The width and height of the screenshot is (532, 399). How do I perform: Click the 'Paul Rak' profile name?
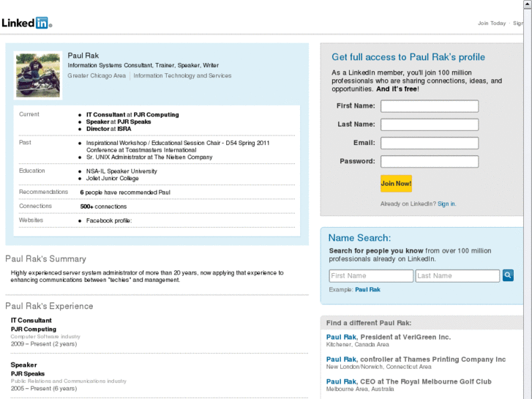click(83, 56)
